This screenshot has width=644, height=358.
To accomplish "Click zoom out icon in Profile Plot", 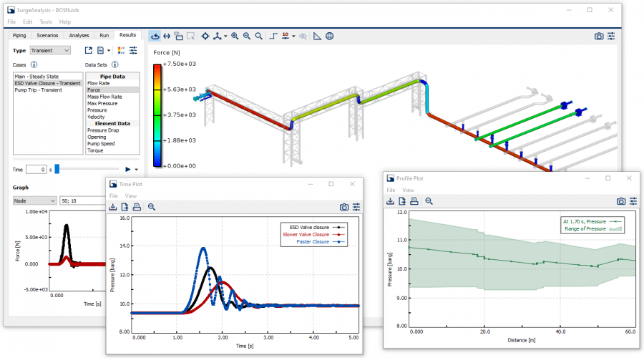I will point(429,201).
